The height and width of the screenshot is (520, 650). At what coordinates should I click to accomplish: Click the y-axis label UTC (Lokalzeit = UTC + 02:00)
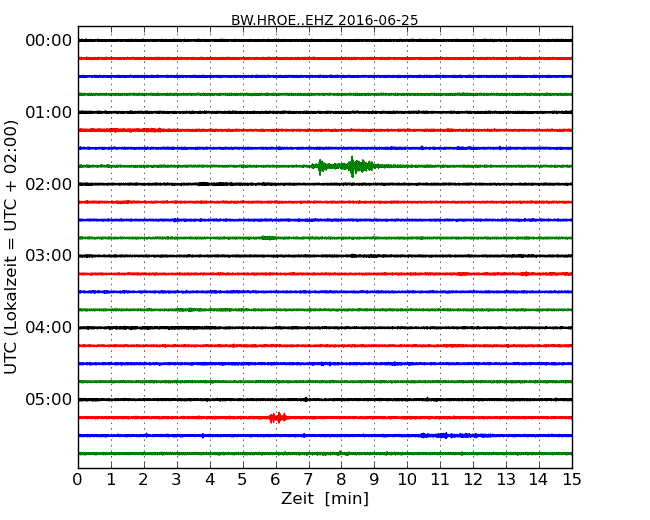tap(11, 247)
